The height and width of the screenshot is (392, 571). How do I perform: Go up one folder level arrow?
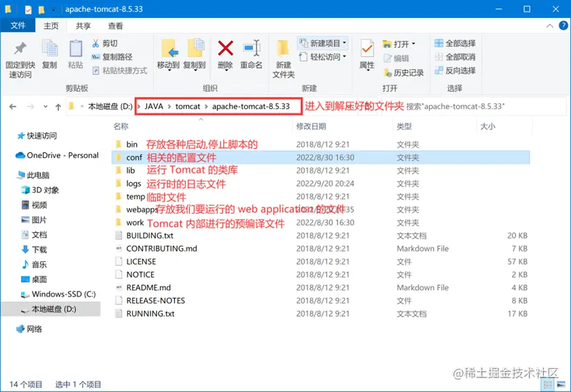tap(58, 107)
